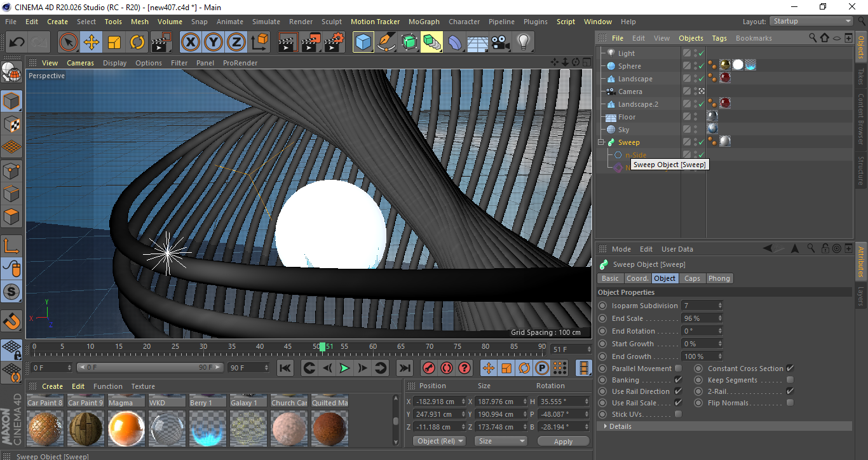Screen dimensions: 868x460
Task: Click the Position X value field
Action: coord(439,402)
